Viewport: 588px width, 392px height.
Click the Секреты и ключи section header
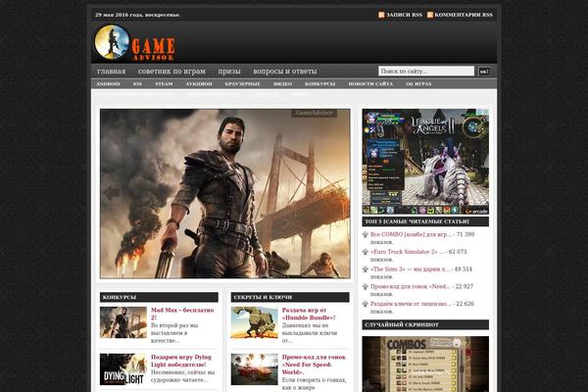tap(290, 297)
